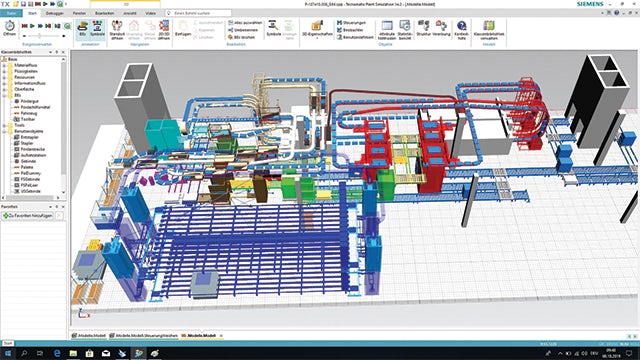Click the ribbon help question mark icon
The height and width of the screenshot is (360, 640).
[x=616, y=13]
